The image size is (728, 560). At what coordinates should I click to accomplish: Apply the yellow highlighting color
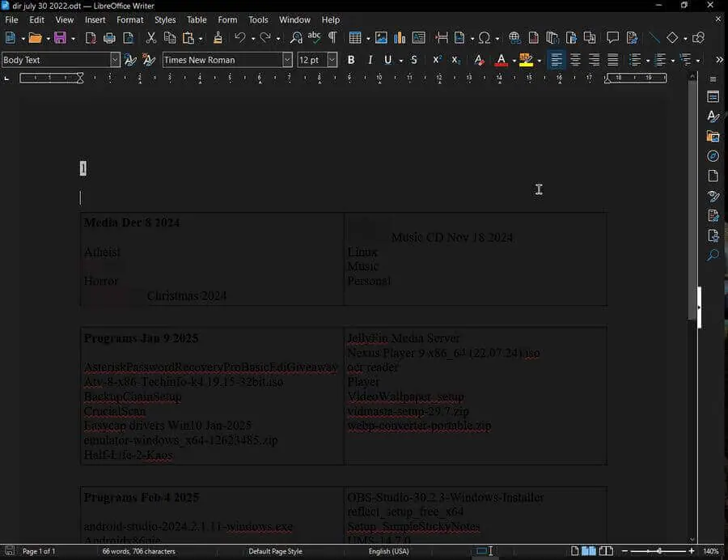pyautogui.click(x=526, y=60)
